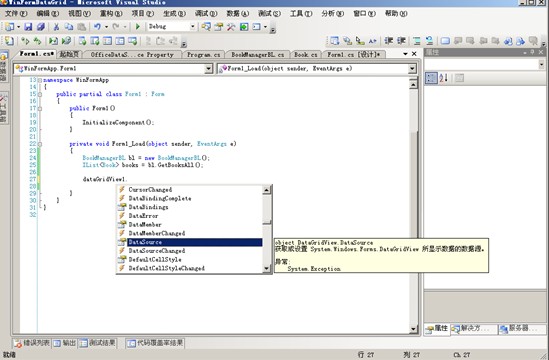Screen dimensions: 549x360
Task: Open the 重构(R) menu
Action: pos(111,14)
